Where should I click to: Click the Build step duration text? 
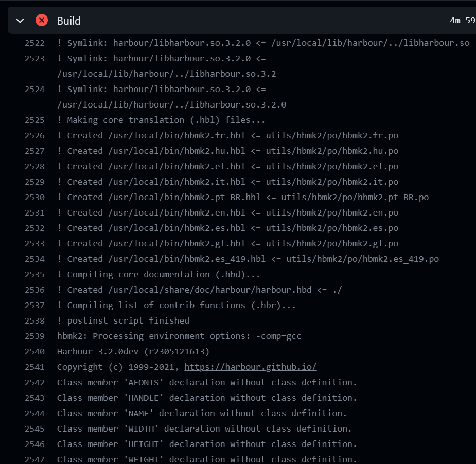click(x=462, y=21)
